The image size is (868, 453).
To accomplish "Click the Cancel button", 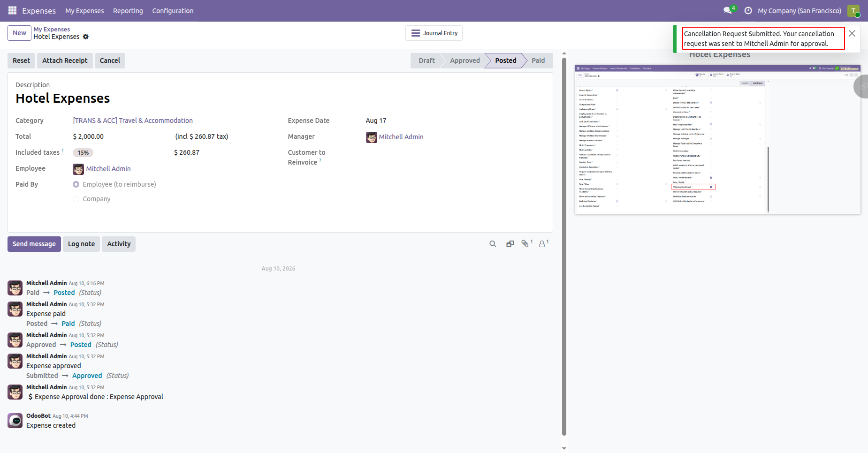I will (110, 60).
